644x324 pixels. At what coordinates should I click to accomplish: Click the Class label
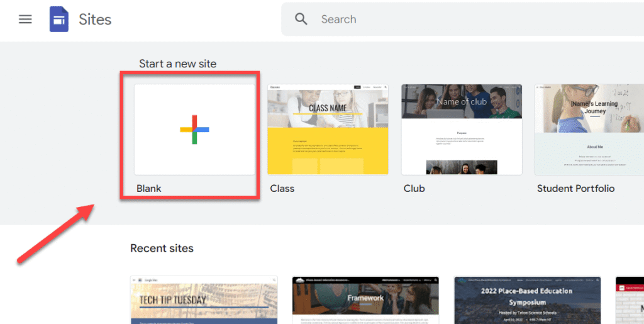(x=282, y=189)
